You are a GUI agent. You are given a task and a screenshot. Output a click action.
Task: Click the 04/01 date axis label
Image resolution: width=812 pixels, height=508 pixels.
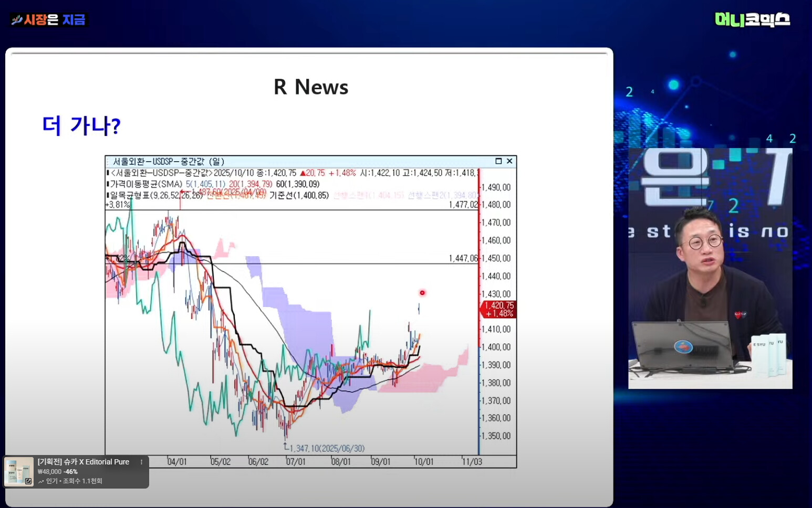(x=177, y=462)
